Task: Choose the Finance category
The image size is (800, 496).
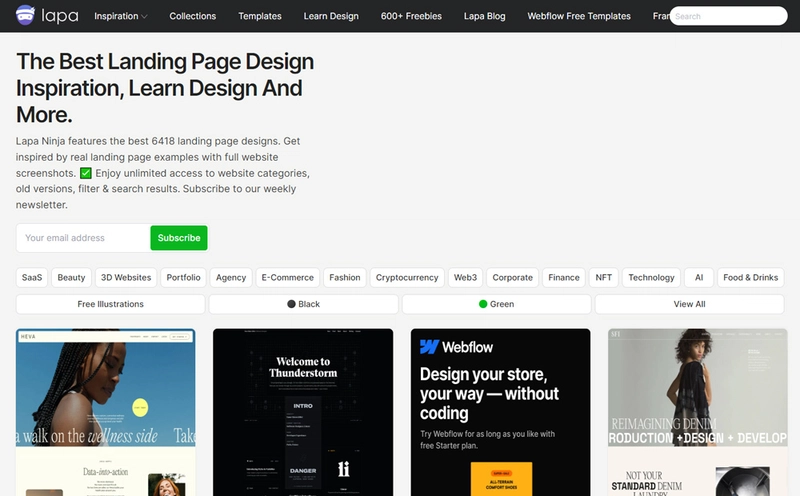Action: [564, 278]
